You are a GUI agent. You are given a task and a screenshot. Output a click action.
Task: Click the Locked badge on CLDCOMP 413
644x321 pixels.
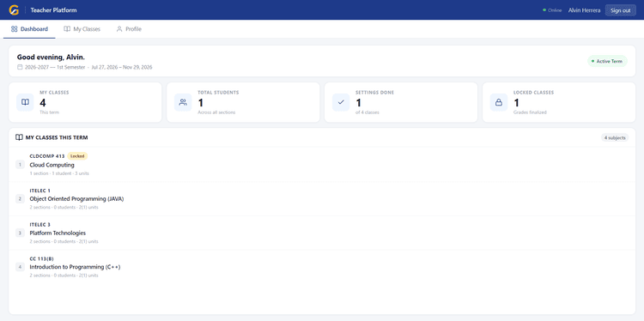77,156
